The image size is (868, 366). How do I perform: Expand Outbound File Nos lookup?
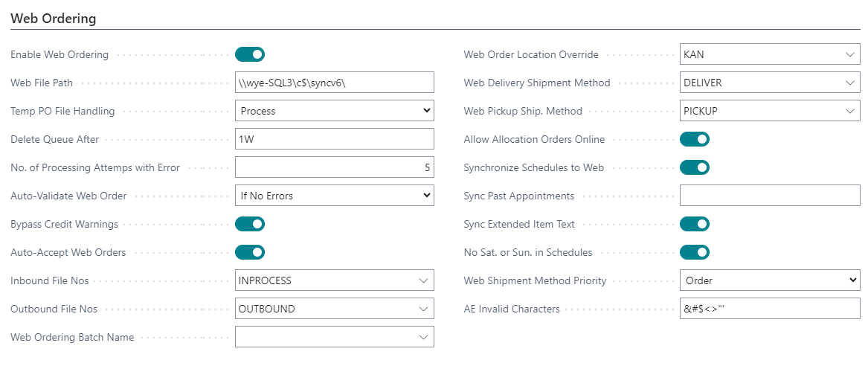tap(424, 309)
